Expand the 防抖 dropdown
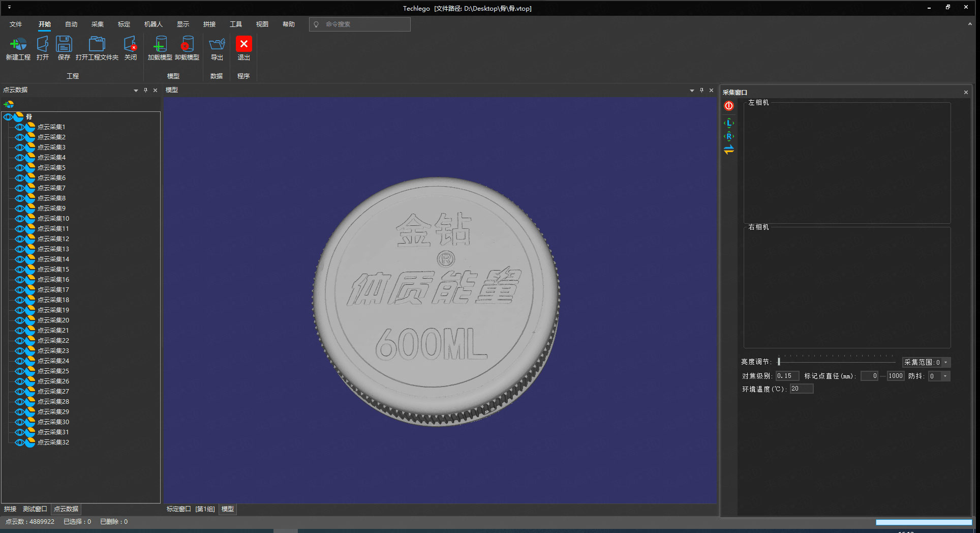The height and width of the screenshot is (533, 980). (x=945, y=376)
